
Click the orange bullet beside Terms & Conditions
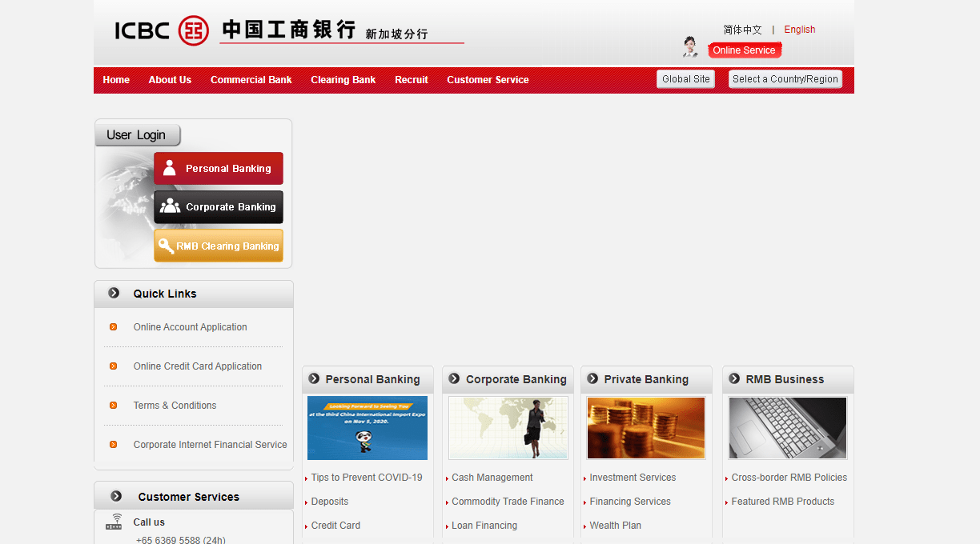point(114,406)
